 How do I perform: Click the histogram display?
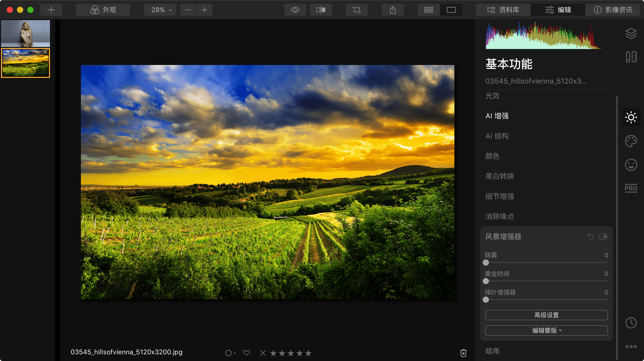543,35
